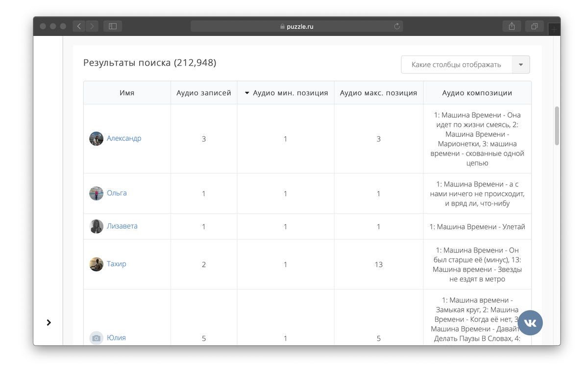Add a new tab with plus button
The height and width of the screenshot is (376, 588).
tap(554, 29)
